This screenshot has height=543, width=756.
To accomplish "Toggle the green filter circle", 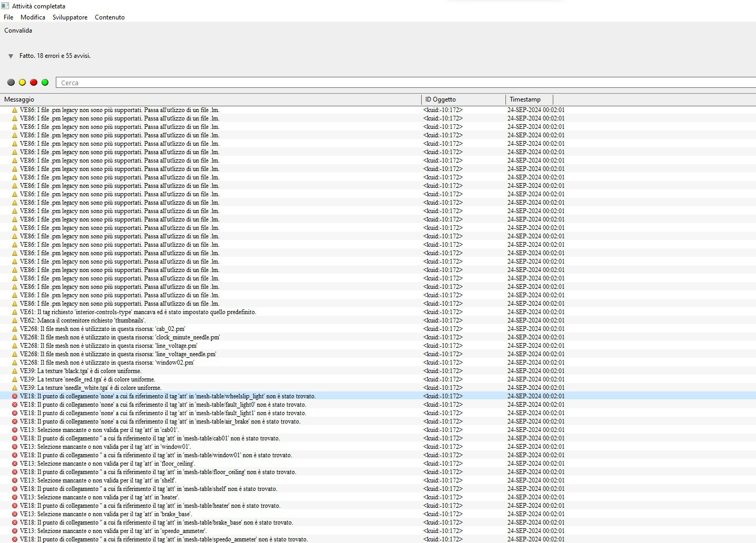I will (x=45, y=83).
